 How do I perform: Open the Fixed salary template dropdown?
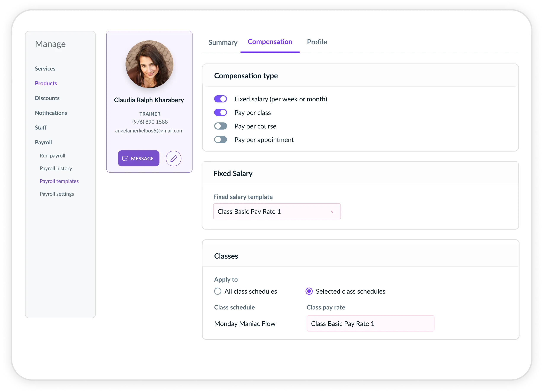pyautogui.click(x=277, y=212)
